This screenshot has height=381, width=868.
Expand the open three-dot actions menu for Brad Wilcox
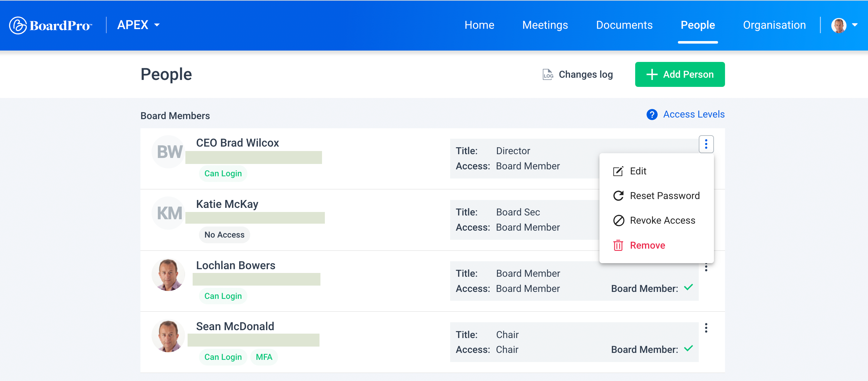[x=706, y=144]
